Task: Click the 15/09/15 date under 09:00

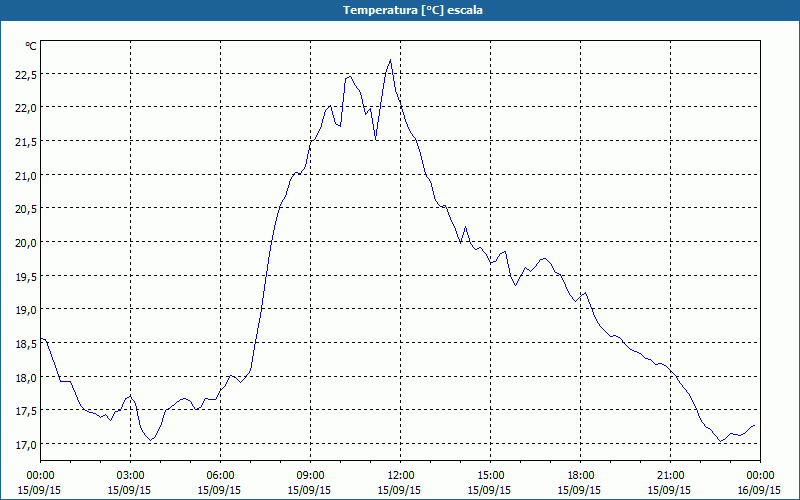Action: coord(309,490)
